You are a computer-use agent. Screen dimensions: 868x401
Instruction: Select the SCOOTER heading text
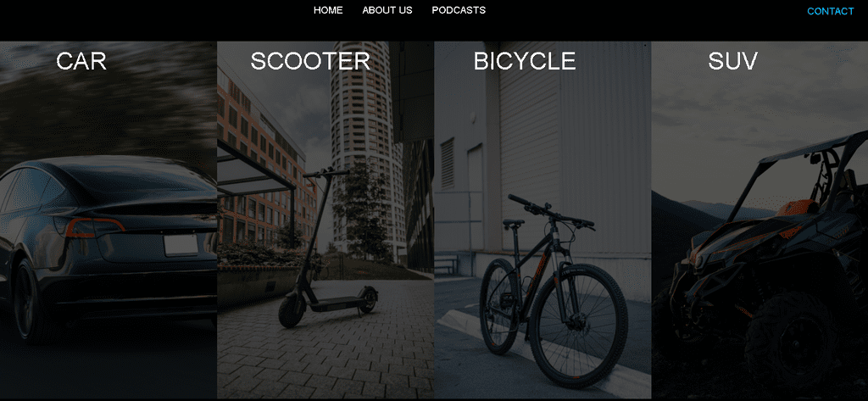[310, 61]
